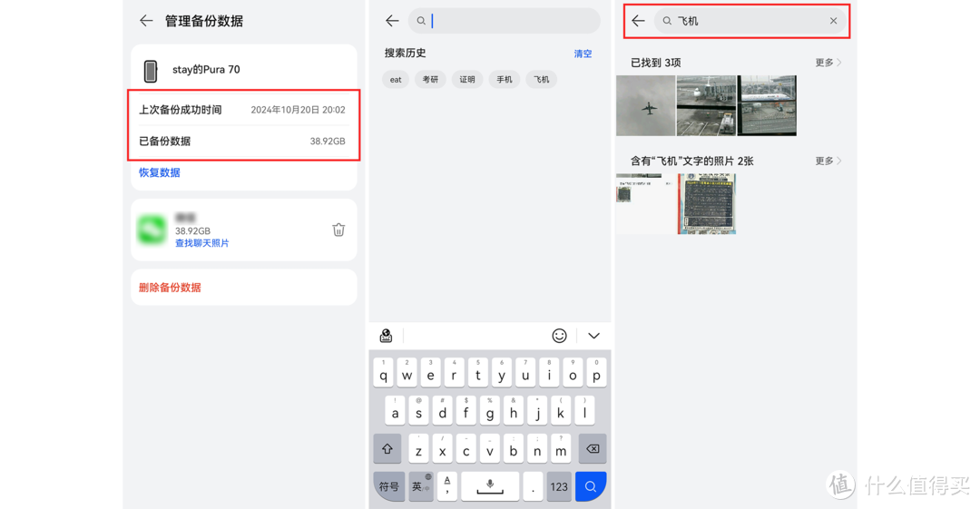Tap the Shift key on the keyboard
The width and height of the screenshot is (980, 509).
[387, 448]
